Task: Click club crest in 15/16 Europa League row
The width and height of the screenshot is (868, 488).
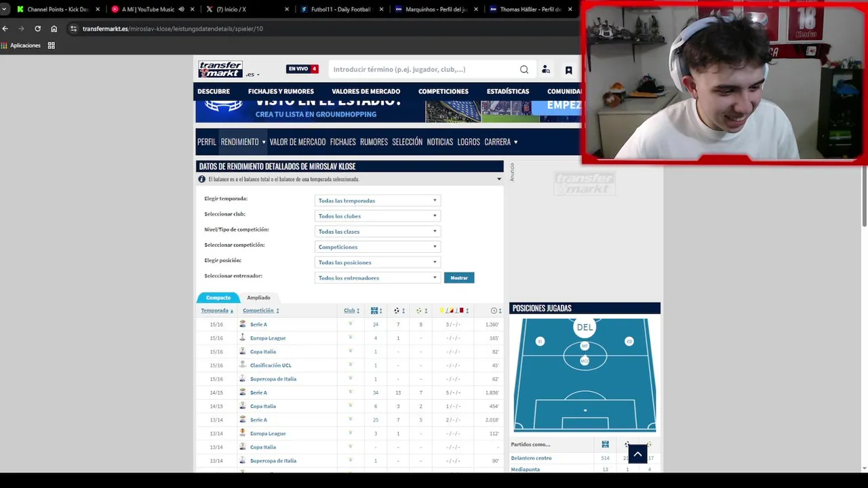Action: 350,338
